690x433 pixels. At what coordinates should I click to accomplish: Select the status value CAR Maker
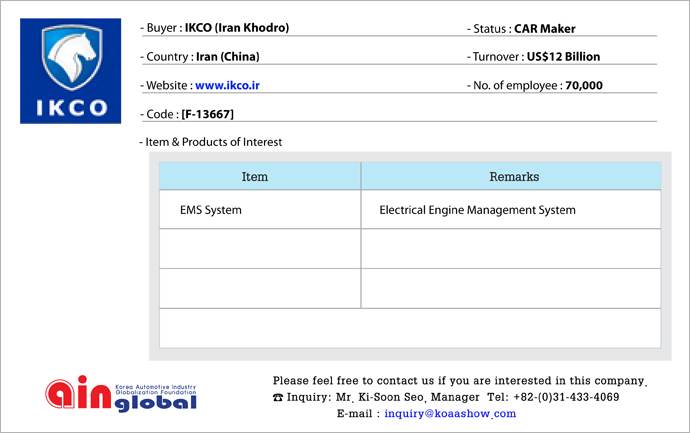click(x=545, y=29)
